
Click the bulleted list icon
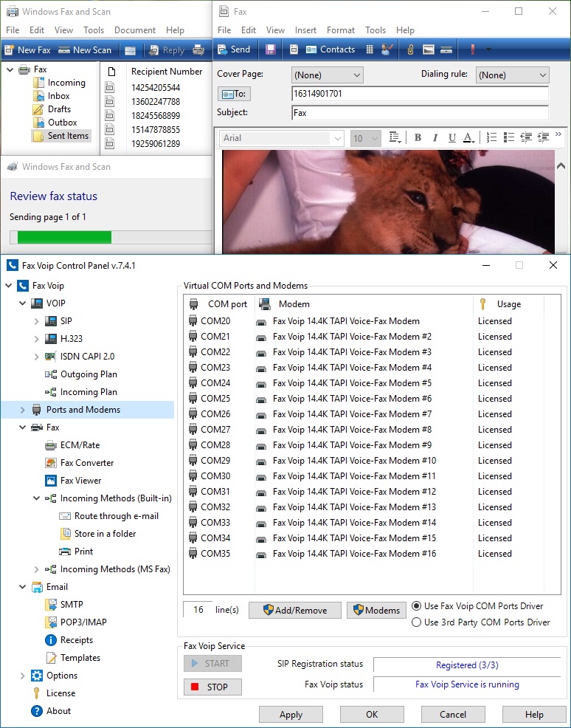coord(509,137)
